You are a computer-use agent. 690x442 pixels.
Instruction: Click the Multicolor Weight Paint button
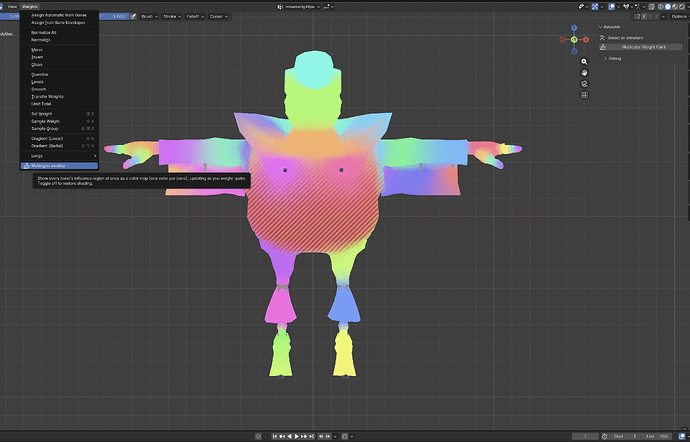click(641, 47)
